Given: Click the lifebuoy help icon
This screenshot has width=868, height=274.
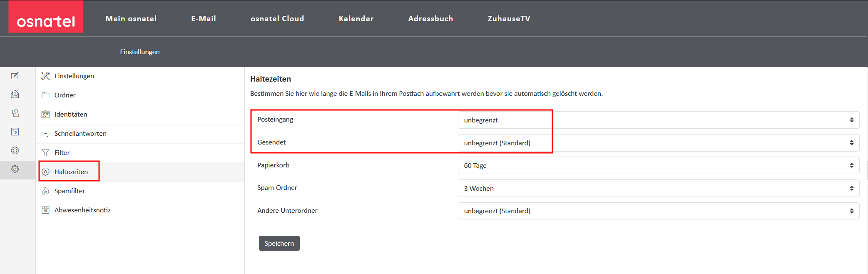Looking at the screenshot, I should 15,151.
